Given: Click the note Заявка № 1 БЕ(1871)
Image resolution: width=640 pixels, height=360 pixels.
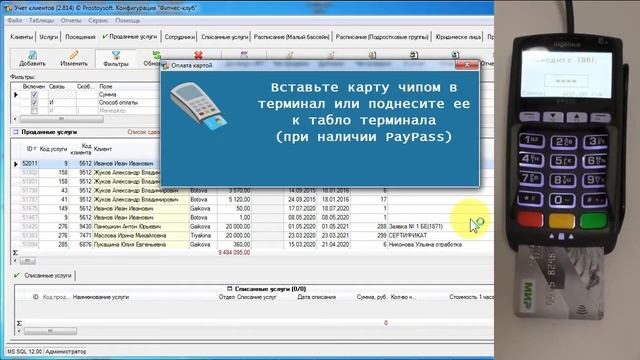Looking at the screenshot, I should pyautogui.click(x=416, y=227).
